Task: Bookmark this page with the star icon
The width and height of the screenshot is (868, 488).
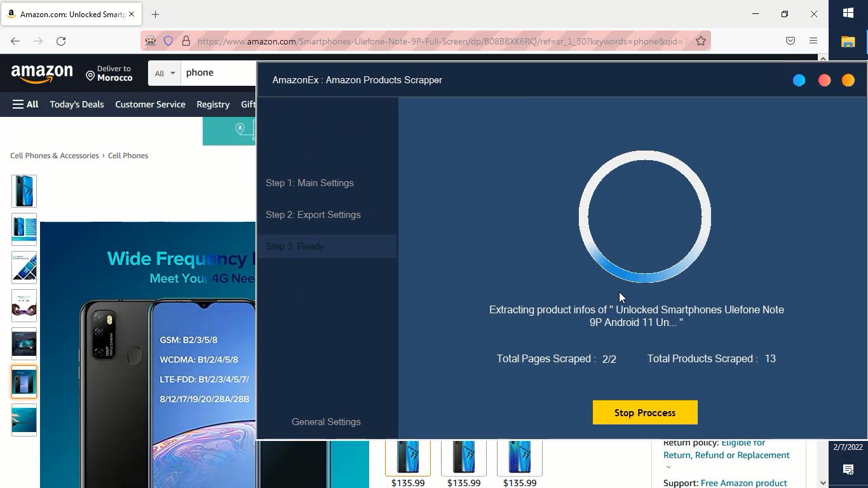Action: (701, 41)
